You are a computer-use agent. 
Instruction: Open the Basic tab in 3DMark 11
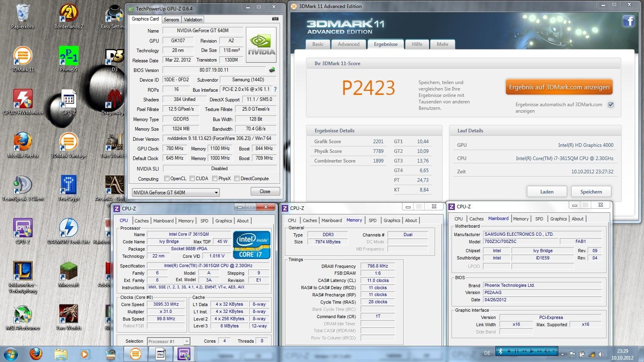pos(318,44)
